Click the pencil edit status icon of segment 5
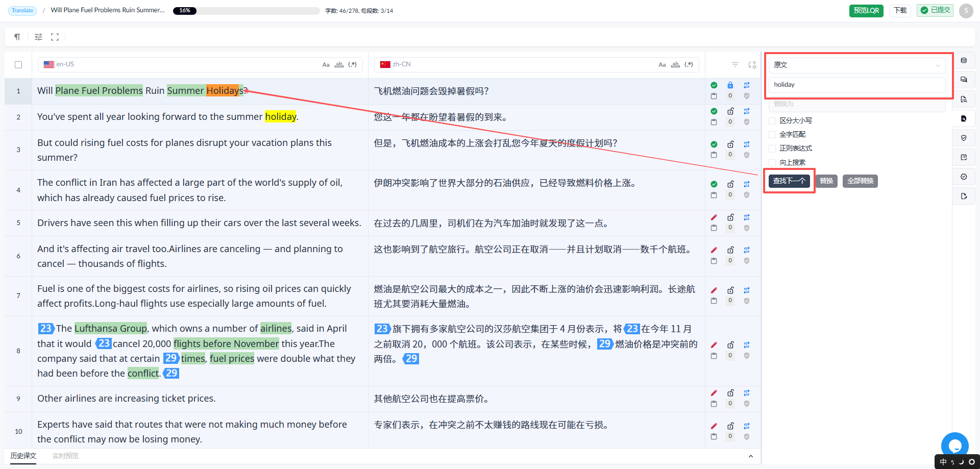980x469 pixels. [714, 217]
